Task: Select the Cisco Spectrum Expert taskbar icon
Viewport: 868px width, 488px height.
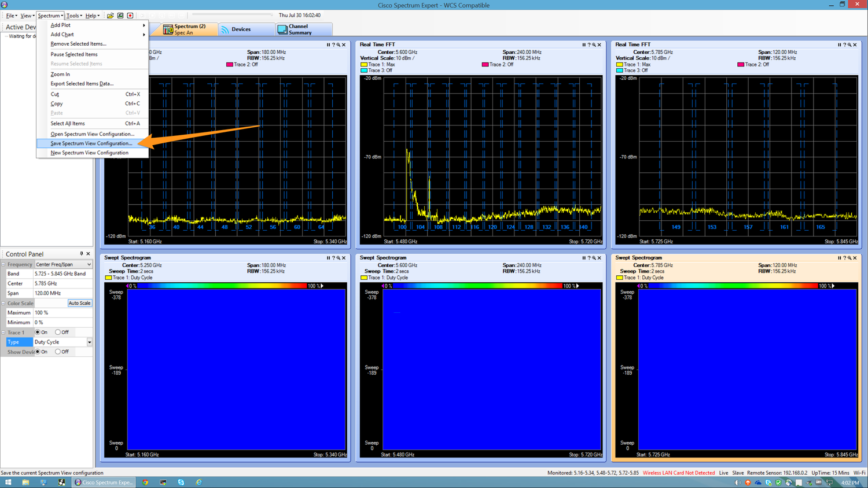Action: (103, 482)
